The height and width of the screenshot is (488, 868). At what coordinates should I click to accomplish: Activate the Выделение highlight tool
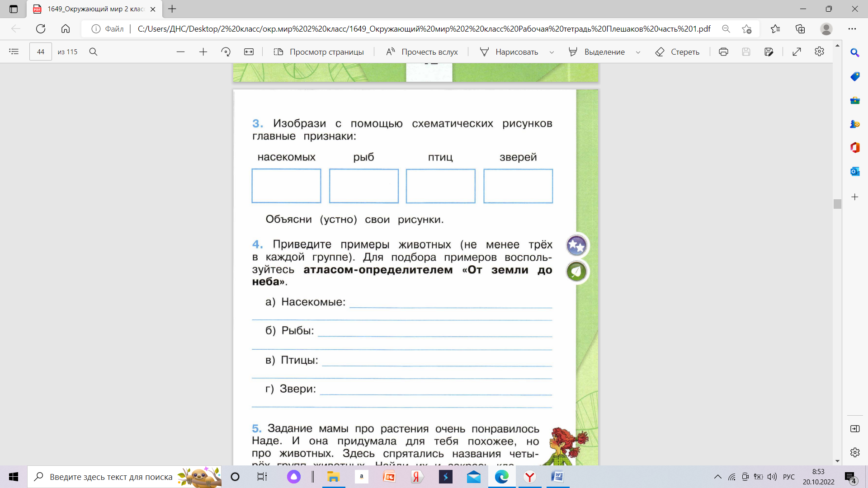pyautogui.click(x=597, y=52)
